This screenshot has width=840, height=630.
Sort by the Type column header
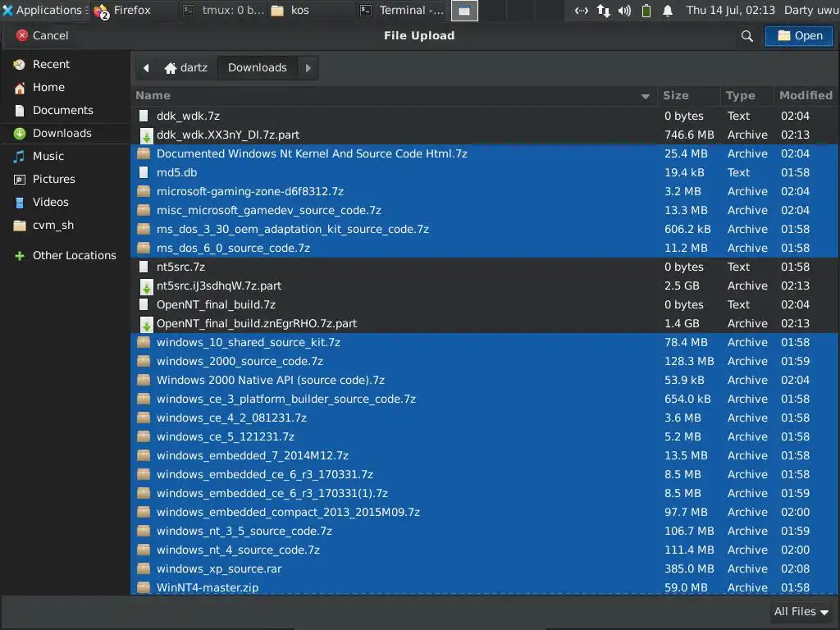pos(746,96)
